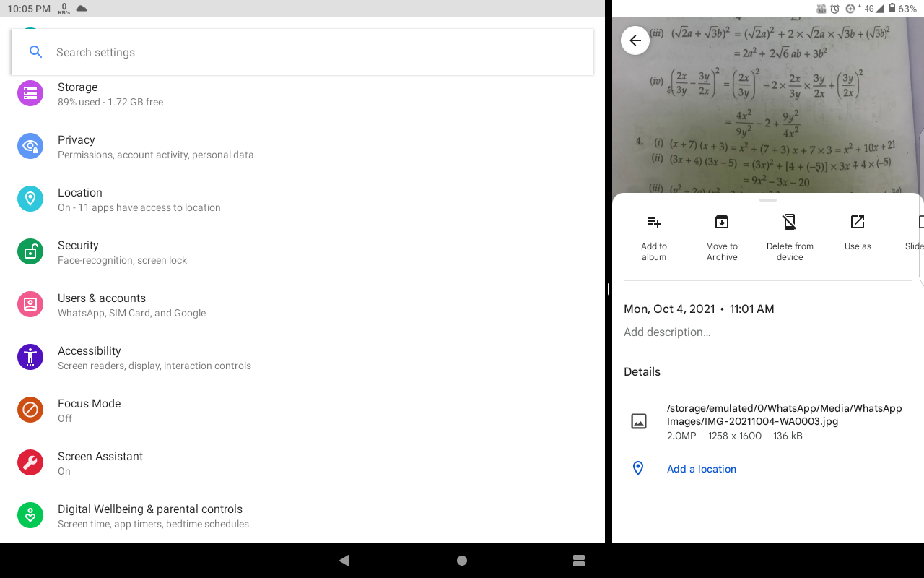Tap the 2.0MP megapixel text
Image resolution: width=924 pixels, height=578 pixels.
681,436
